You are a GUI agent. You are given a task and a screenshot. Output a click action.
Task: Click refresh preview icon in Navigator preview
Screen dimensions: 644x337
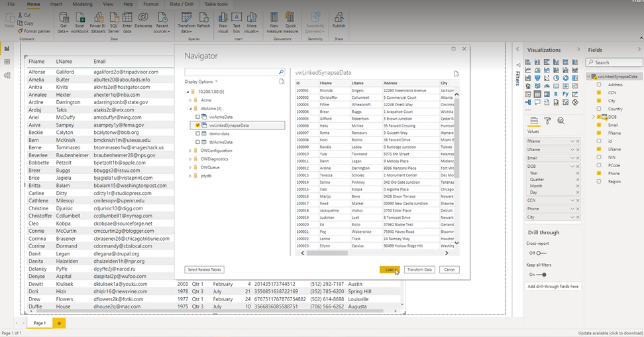tap(456, 74)
